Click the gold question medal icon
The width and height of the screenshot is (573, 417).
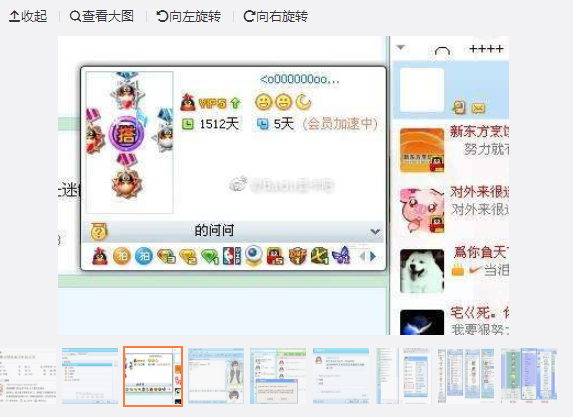(98, 231)
